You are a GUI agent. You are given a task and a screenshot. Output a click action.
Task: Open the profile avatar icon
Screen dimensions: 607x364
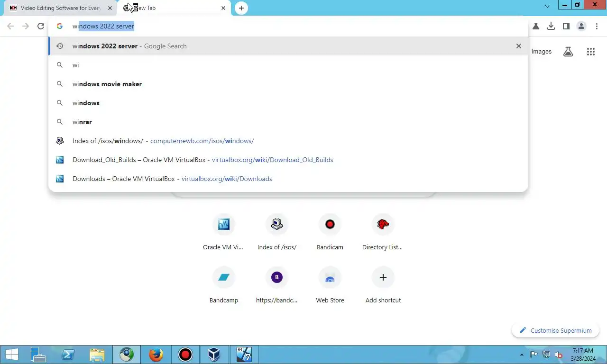click(x=581, y=27)
